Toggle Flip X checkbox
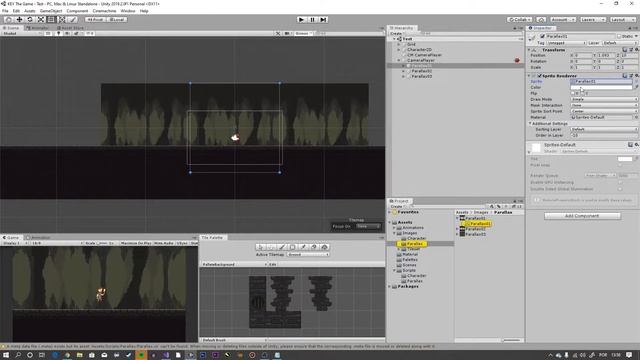 point(573,93)
